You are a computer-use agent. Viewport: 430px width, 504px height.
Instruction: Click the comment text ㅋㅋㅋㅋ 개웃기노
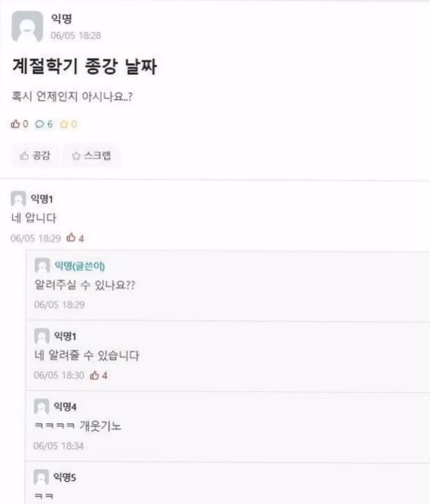pyautogui.click(x=78, y=426)
